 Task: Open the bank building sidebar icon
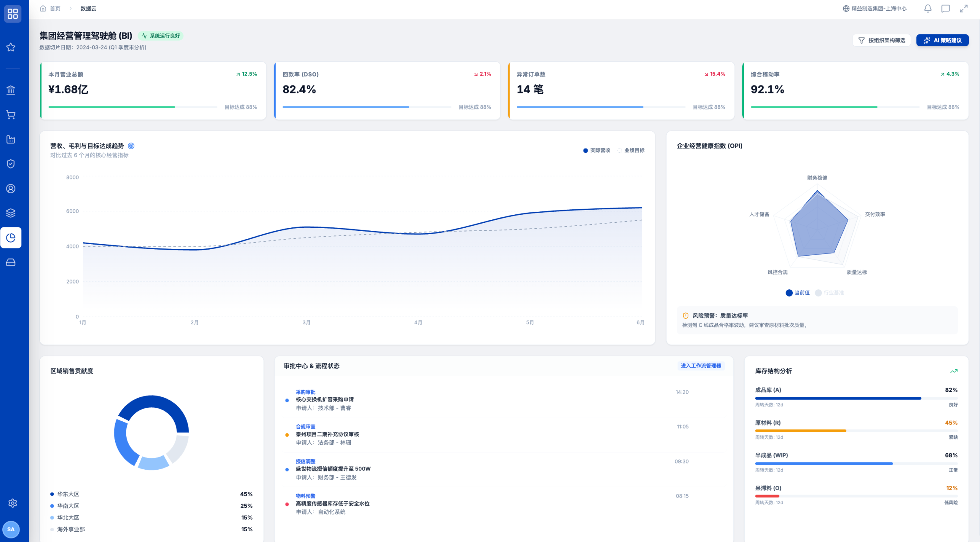click(11, 90)
